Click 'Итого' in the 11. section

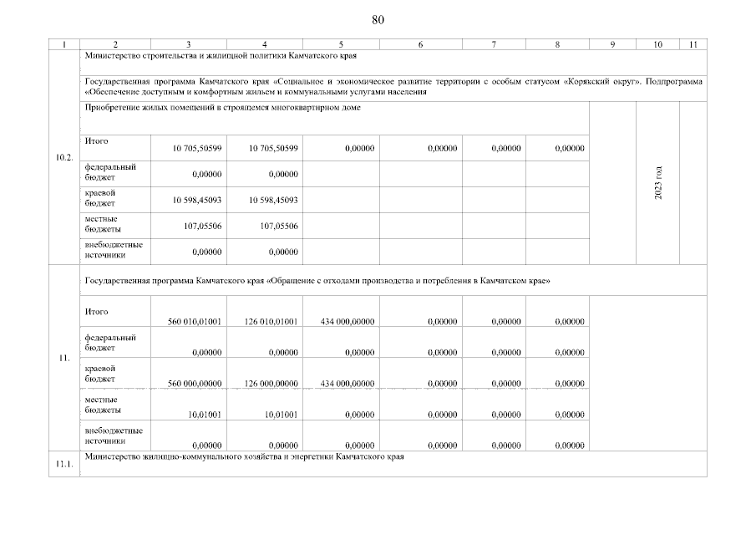pyautogui.click(x=96, y=312)
